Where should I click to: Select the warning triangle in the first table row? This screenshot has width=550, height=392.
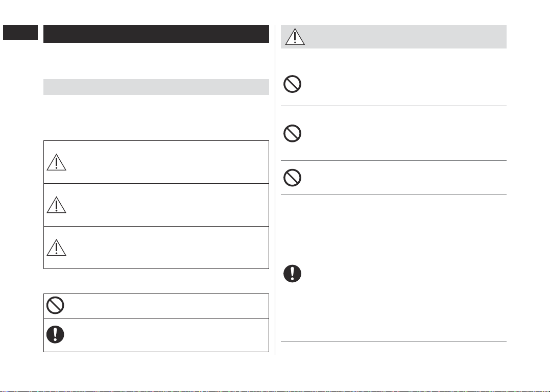point(57,162)
